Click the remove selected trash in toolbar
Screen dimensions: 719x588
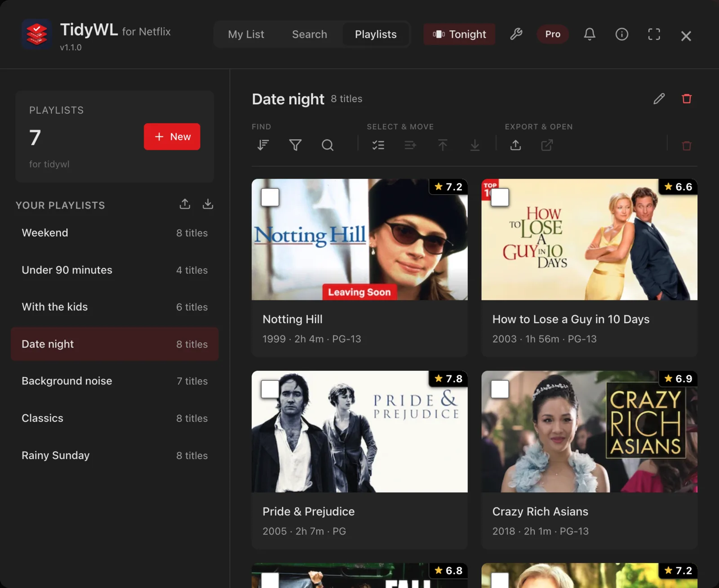(687, 146)
